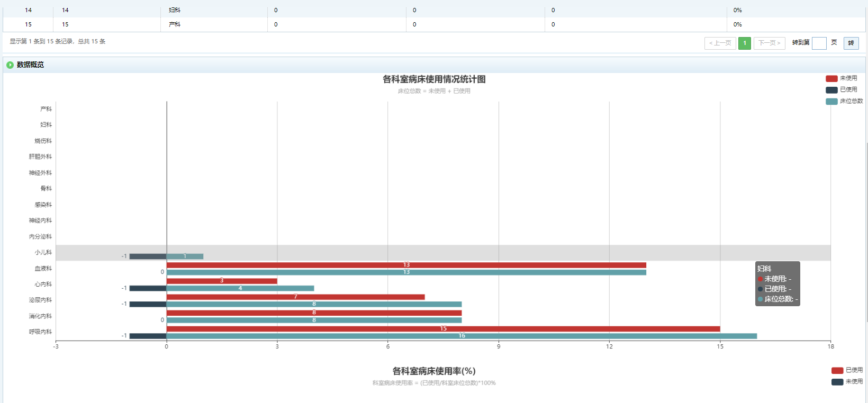Click the 产科 y-axis label
The height and width of the screenshot is (403, 868).
[46, 109]
